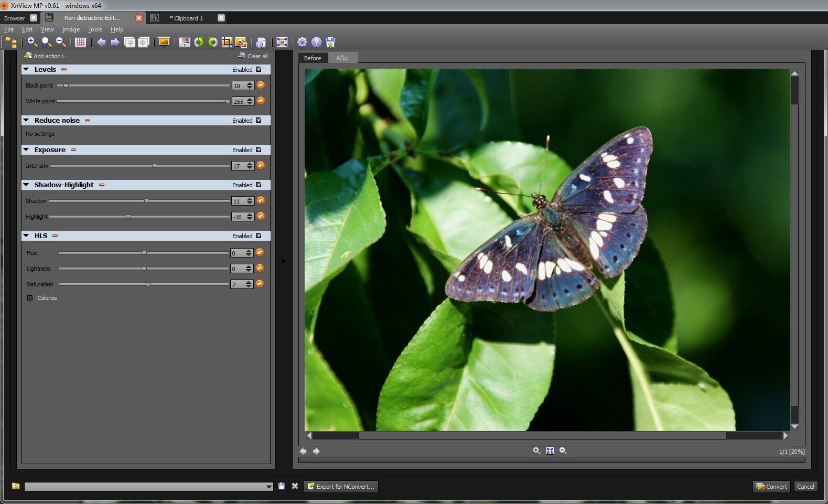Save the current preset with floppy icon

[x=282, y=486]
